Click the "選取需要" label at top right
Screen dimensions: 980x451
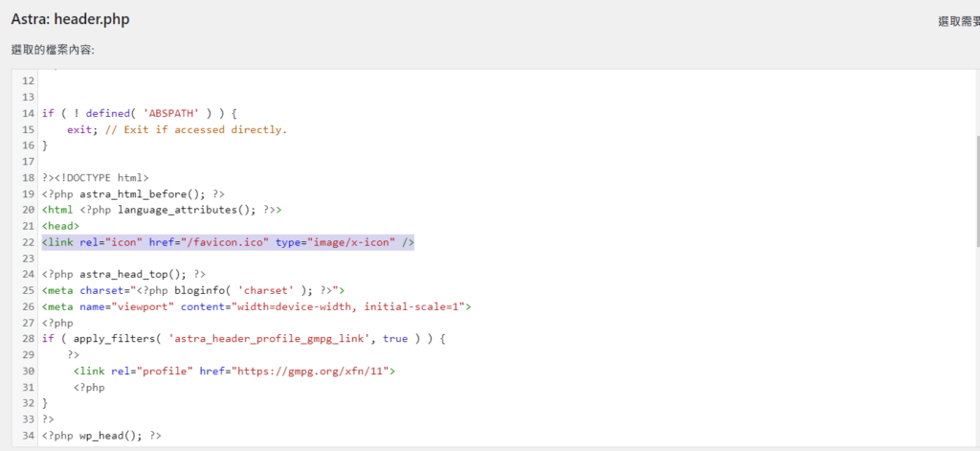(958, 20)
